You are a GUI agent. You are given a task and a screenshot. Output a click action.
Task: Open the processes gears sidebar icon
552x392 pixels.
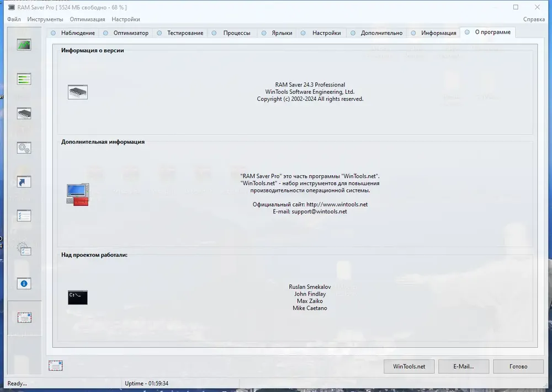(x=24, y=148)
